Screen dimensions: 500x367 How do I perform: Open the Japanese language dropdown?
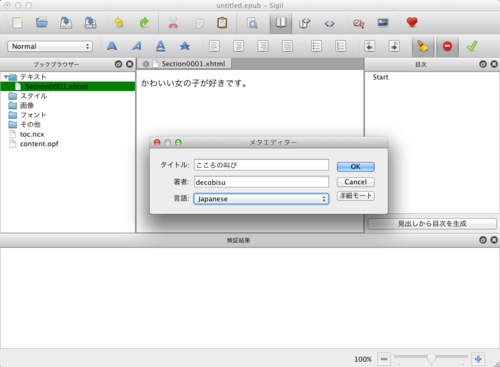[x=261, y=199]
